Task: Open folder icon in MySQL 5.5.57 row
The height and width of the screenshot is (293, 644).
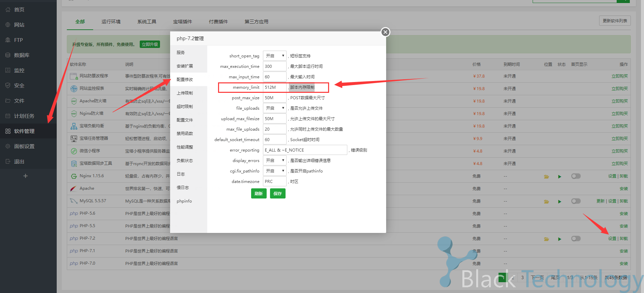Action: click(546, 202)
